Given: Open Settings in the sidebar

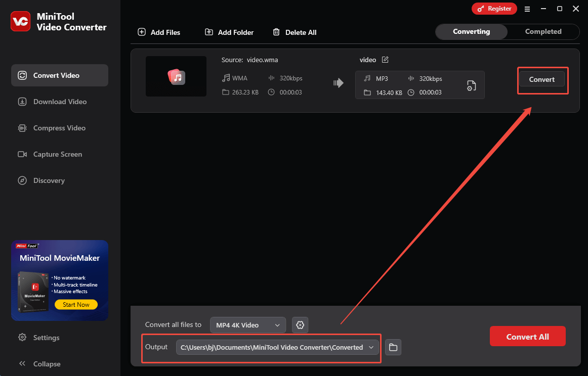Looking at the screenshot, I should (38, 338).
